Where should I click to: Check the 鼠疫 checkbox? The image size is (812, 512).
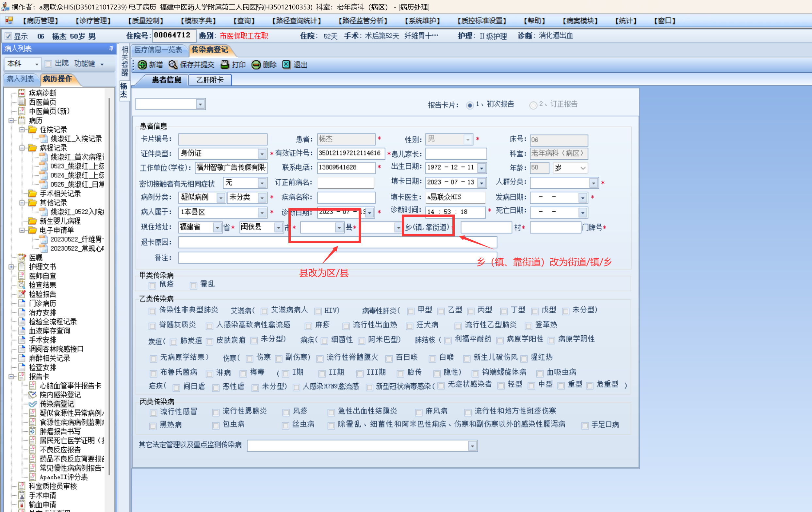[x=153, y=285]
